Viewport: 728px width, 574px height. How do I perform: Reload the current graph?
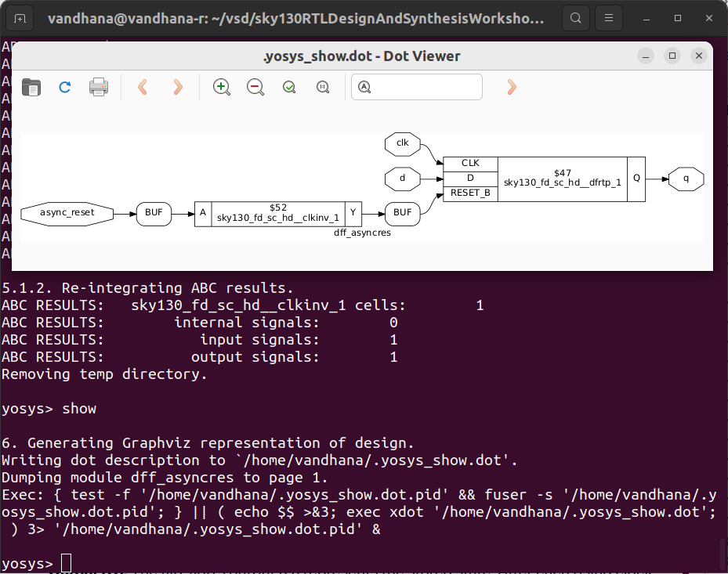coord(64,87)
